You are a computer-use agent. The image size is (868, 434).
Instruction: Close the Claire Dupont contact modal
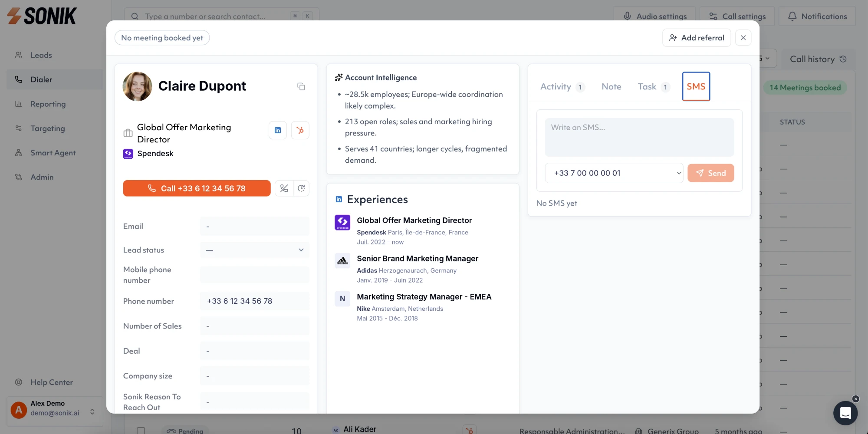(743, 38)
